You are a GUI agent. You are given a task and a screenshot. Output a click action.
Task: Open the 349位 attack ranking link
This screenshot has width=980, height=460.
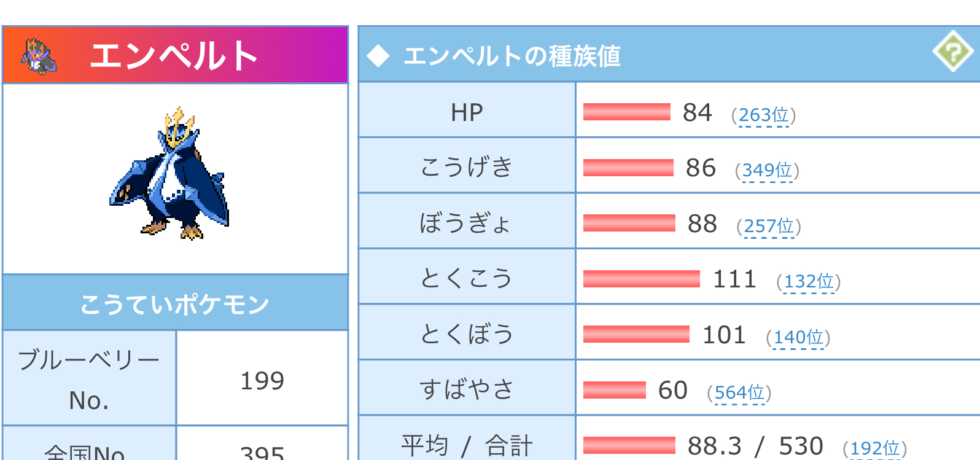pyautogui.click(x=768, y=170)
